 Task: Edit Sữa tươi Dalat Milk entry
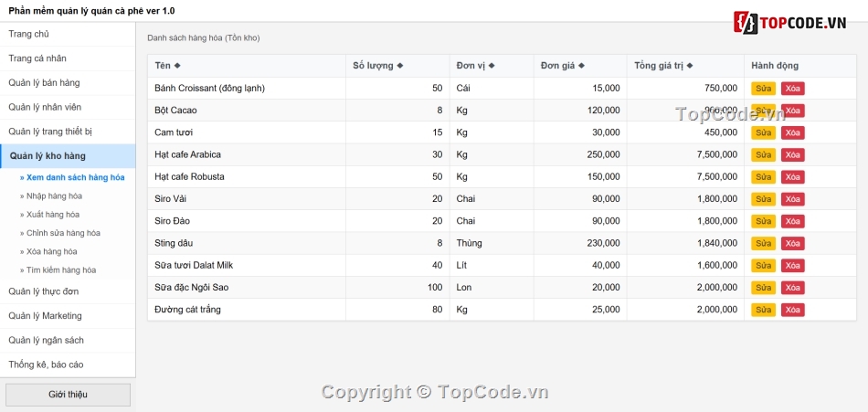point(763,266)
